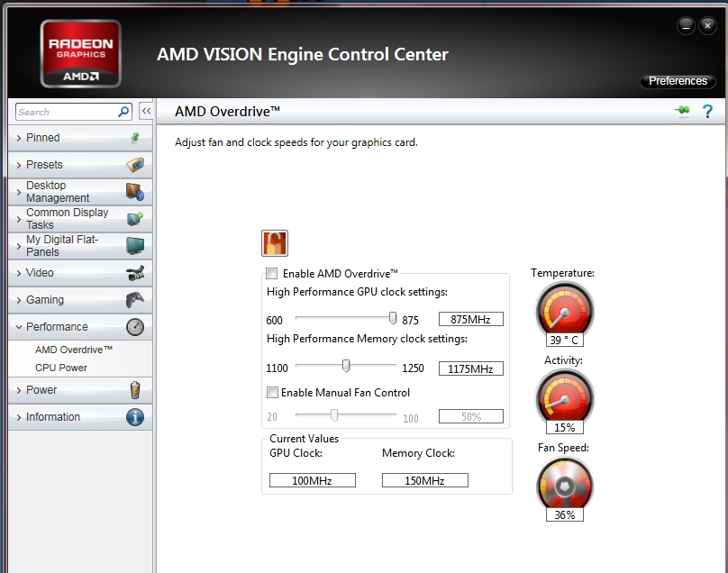Click the green pin icon next to Pinned
The height and width of the screenshot is (573, 728).
135,138
